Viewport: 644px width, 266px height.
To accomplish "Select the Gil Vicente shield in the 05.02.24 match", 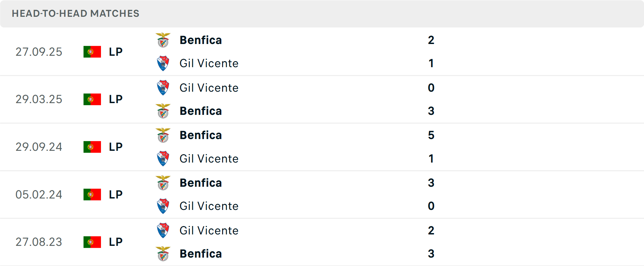I will pos(163,206).
